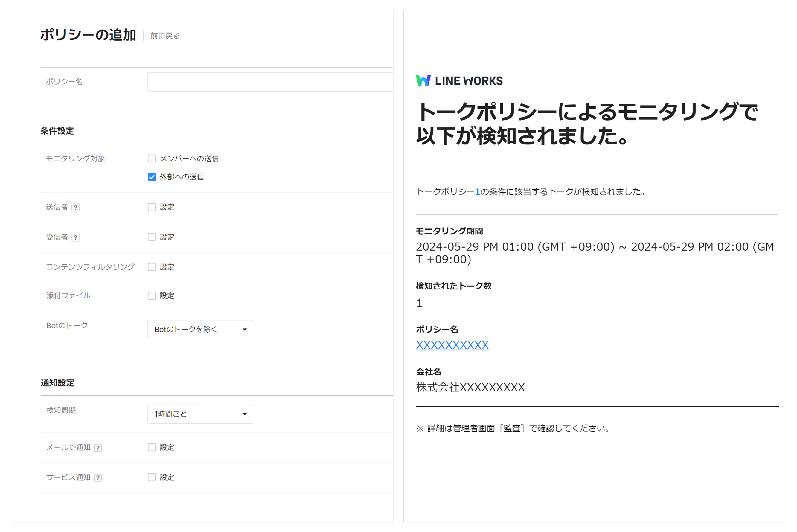The width and height of the screenshot is (797, 532).
Task: Check 添付ファイル 設定 checkbox
Action: point(152,295)
